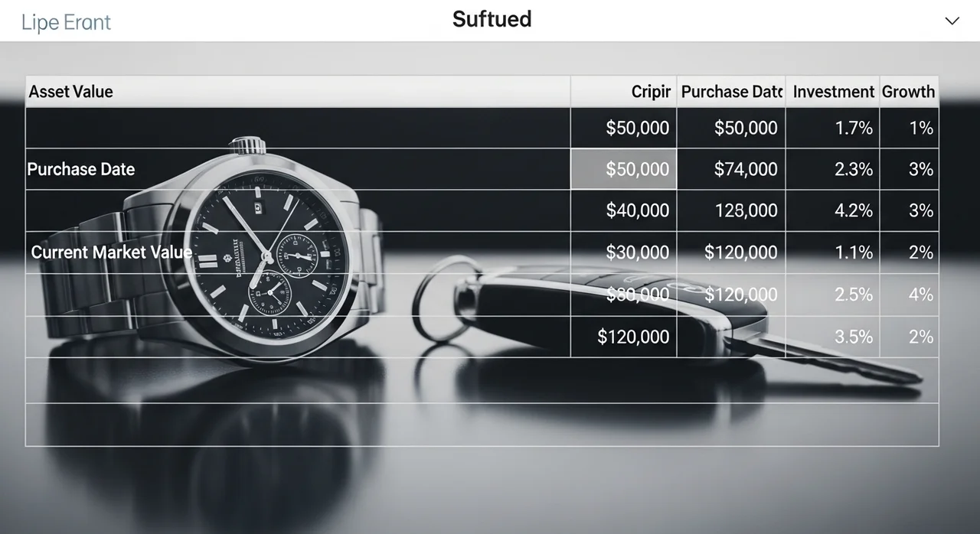This screenshot has height=534, width=980.
Task: Click the 128,000 cell
Action: click(746, 210)
